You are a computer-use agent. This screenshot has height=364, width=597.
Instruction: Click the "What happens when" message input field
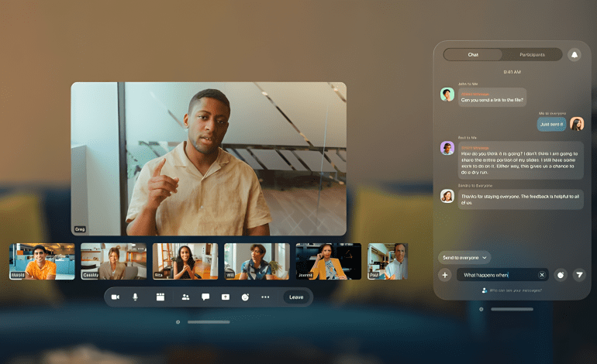pyautogui.click(x=496, y=275)
